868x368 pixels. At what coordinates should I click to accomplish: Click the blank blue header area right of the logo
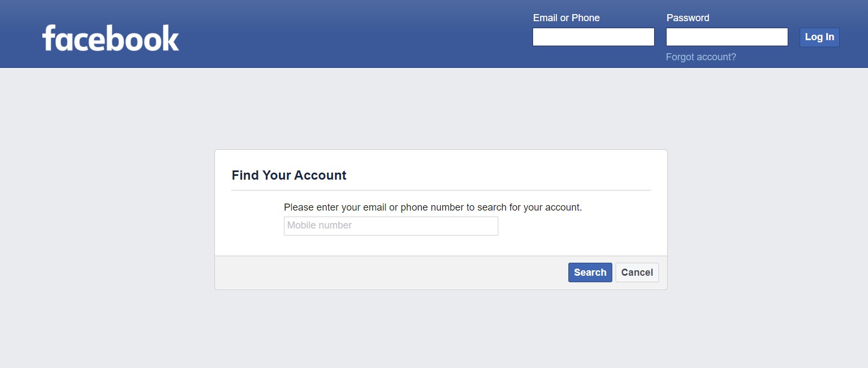(353, 34)
